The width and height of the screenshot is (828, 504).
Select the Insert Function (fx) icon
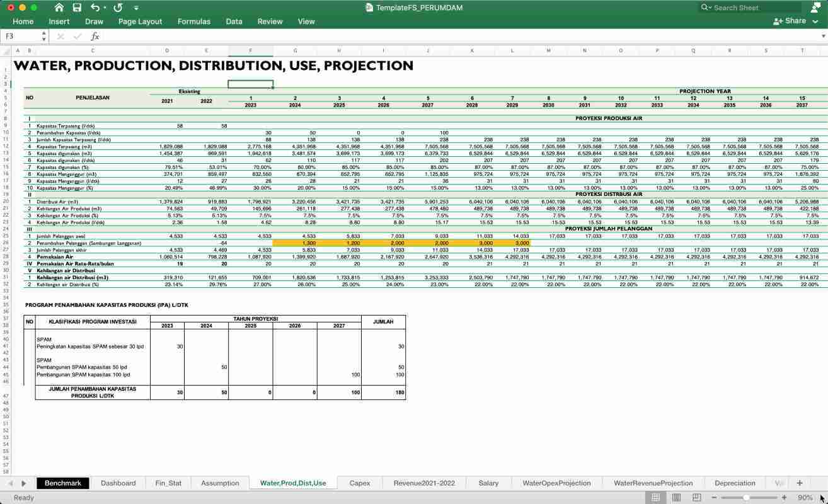click(95, 36)
